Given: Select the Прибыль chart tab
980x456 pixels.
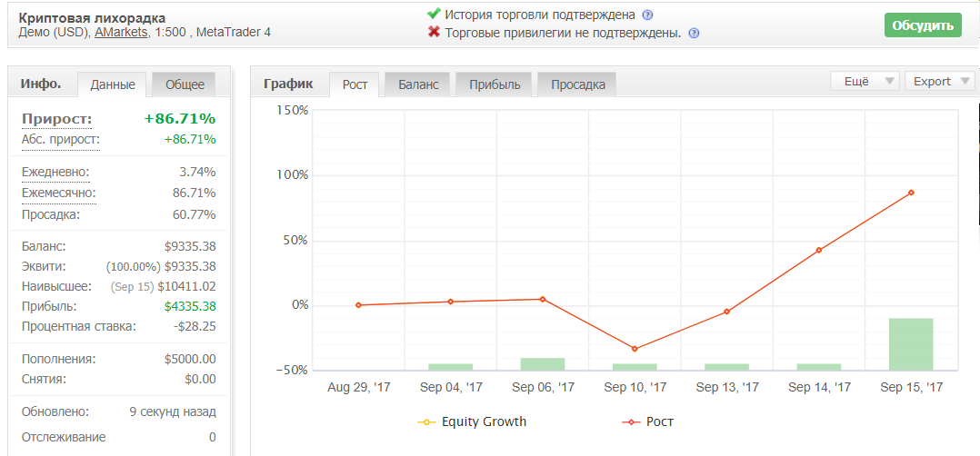Looking at the screenshot, I should (495, 84).
